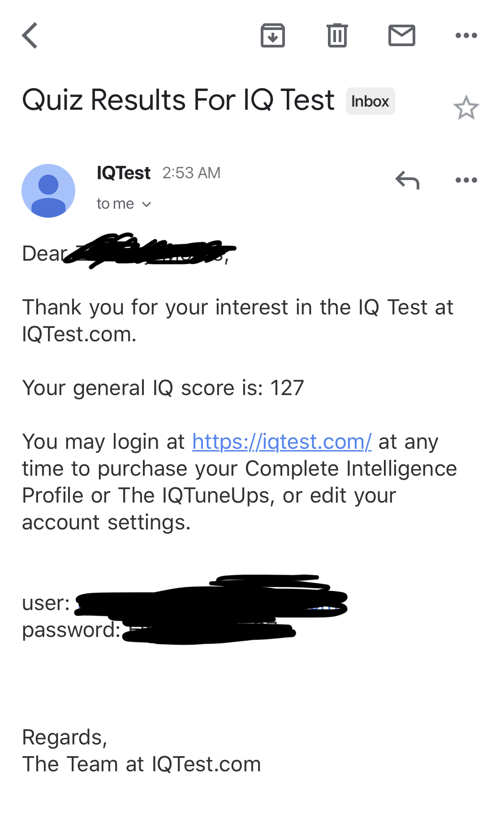Screen dimensions: 504x817
Task: Open message-level three-dot menu beside reply
Action: (x=466, y=180)
